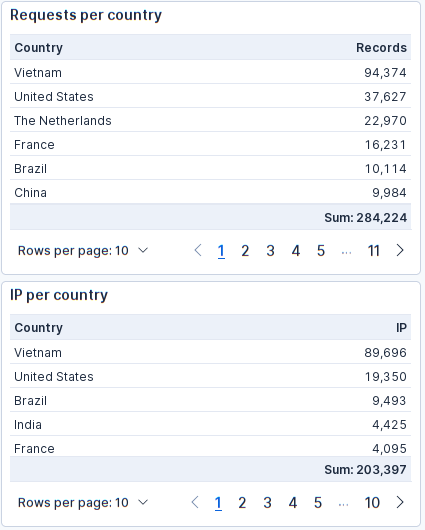
Task: Select page 3 in IP per country pagination
Action: 267,502
